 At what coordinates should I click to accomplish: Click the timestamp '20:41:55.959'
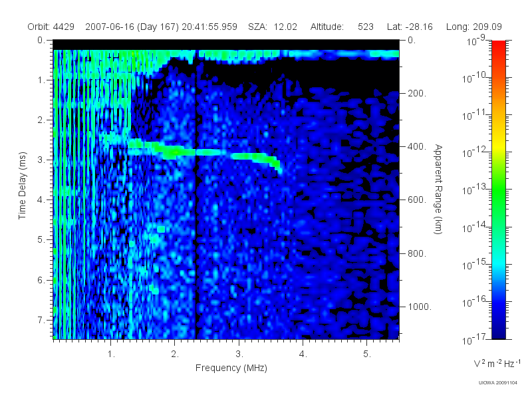[209, 27]
